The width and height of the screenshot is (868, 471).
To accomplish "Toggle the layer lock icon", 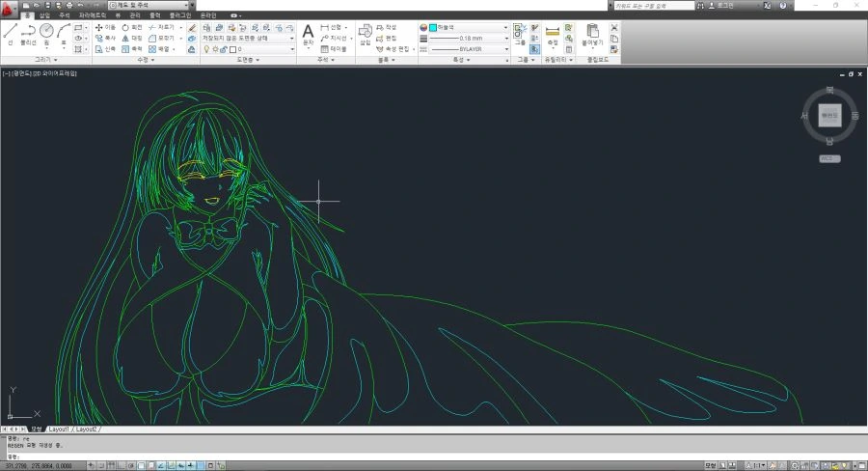I will pos(224,49).
